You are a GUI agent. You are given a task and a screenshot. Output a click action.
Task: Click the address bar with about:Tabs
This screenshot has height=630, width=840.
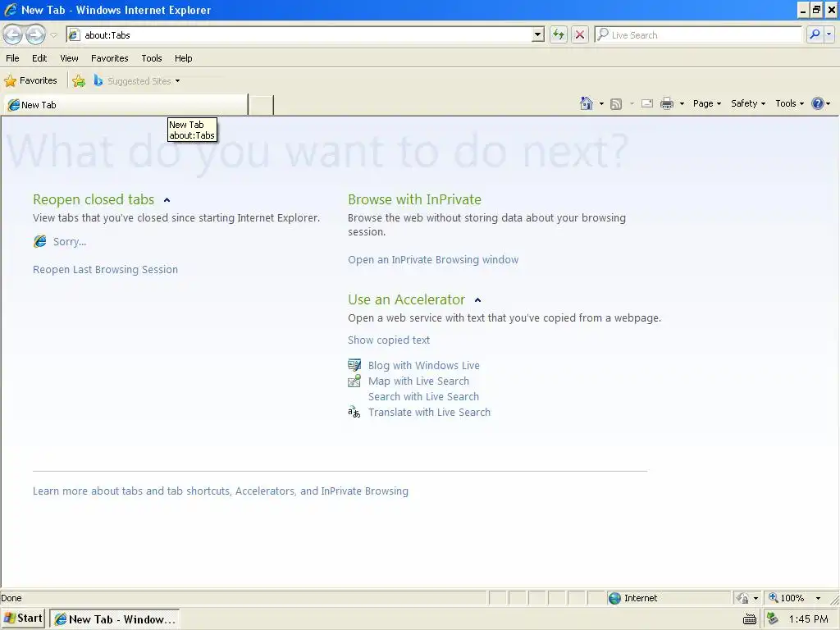tap(304, 34)
